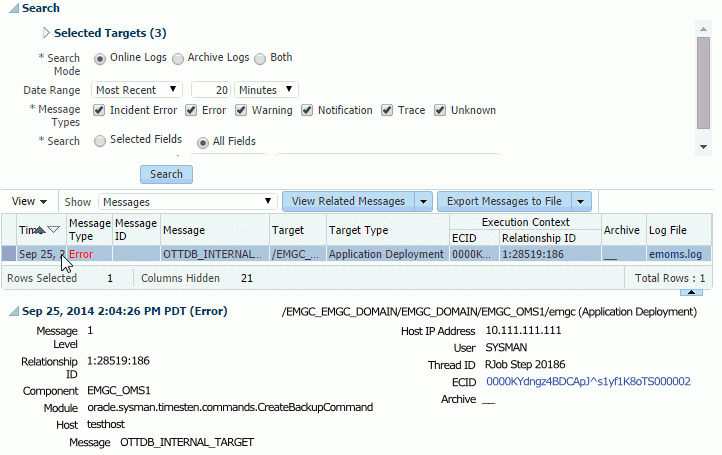Click scrollbar down arrow in Search panel
This screenshot has width=722, height=455.
click(704, 146)
